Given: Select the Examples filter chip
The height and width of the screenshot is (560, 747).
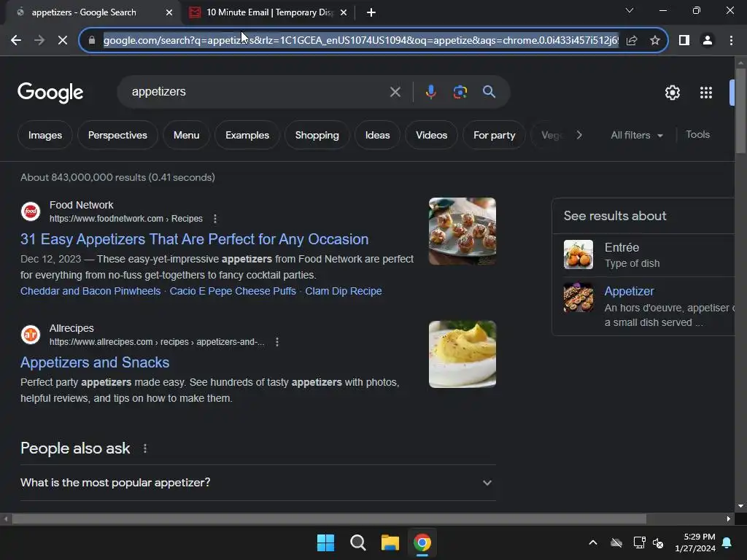Looking at the screenshot, I should click(x=247, y=135).
